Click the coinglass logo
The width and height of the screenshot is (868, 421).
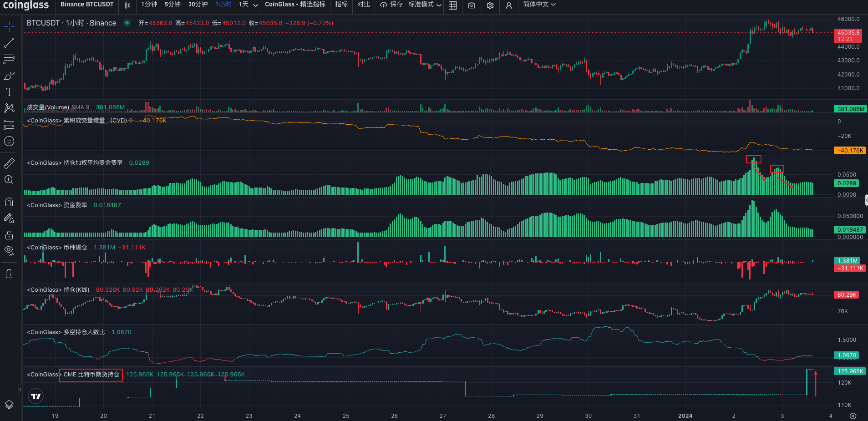[x=26, y=5]
